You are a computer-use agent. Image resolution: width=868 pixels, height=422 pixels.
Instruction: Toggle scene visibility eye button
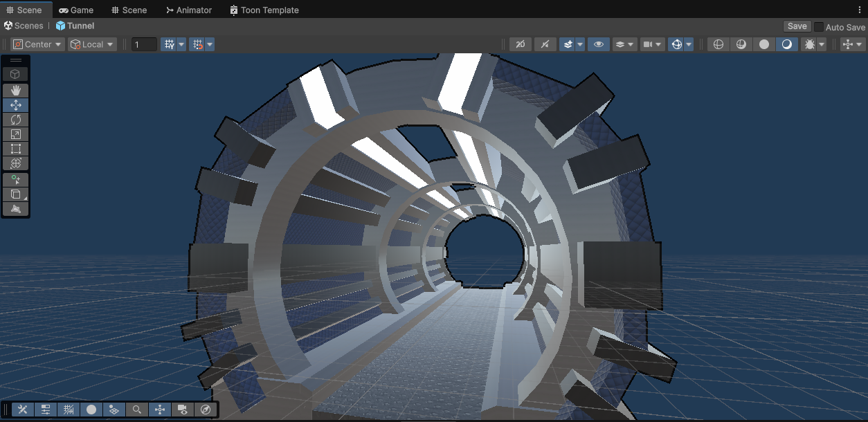599,44
